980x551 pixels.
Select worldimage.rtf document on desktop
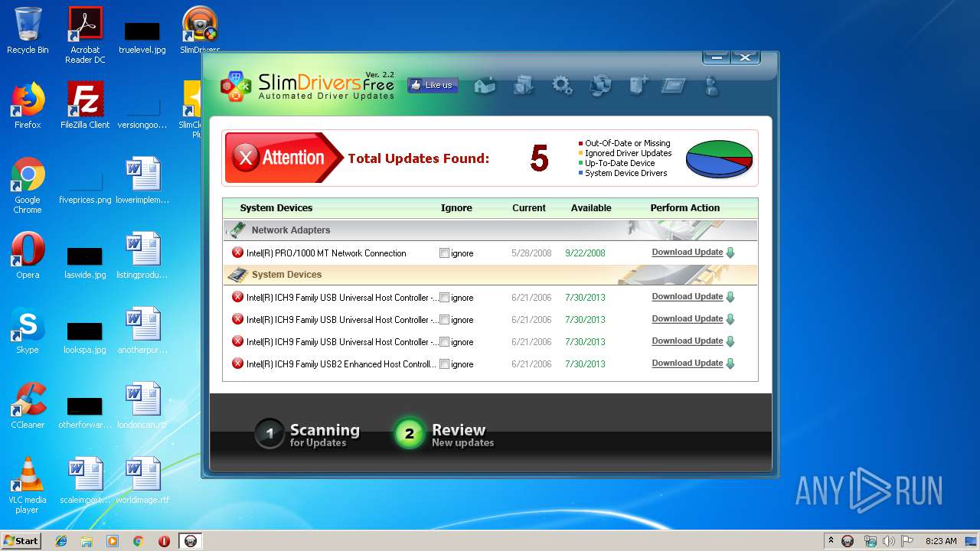tap(142, 480)
